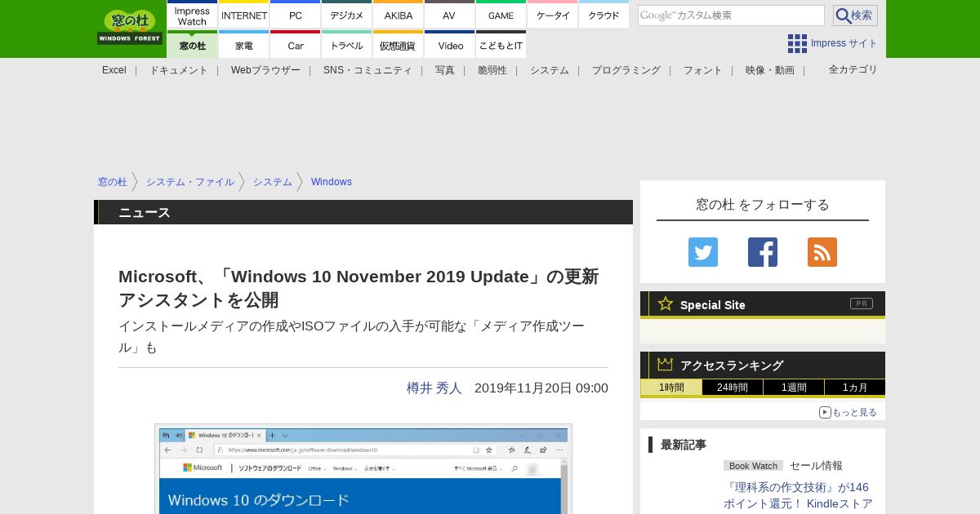Click the 最新記事 heading
Viewport: 980px width, 514px height.
pos(684,445)
